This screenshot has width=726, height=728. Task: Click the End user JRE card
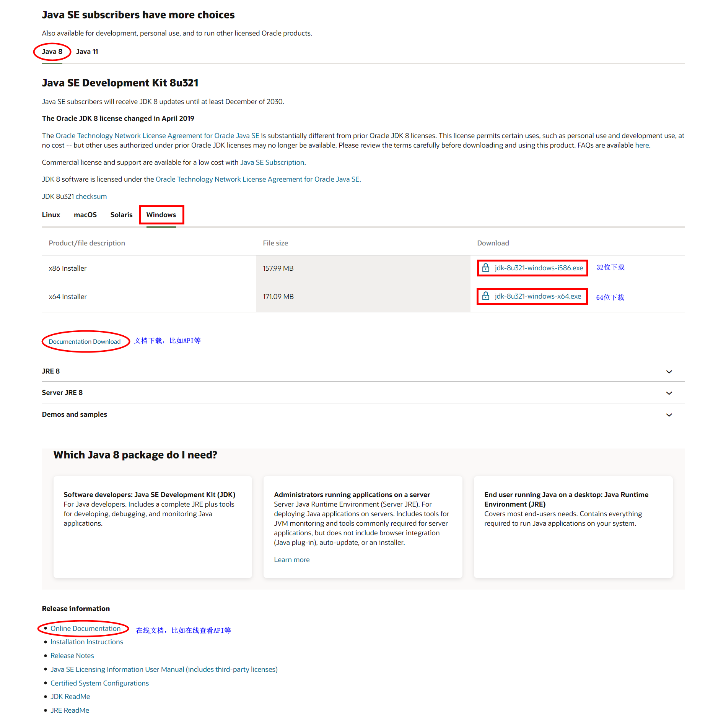[573, 527]
